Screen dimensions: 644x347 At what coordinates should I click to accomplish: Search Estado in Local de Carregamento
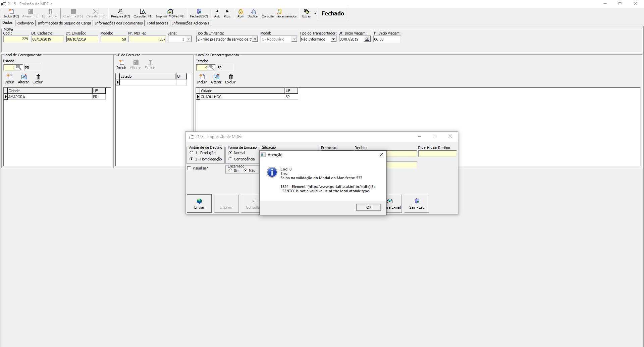[x=19, y=67]
